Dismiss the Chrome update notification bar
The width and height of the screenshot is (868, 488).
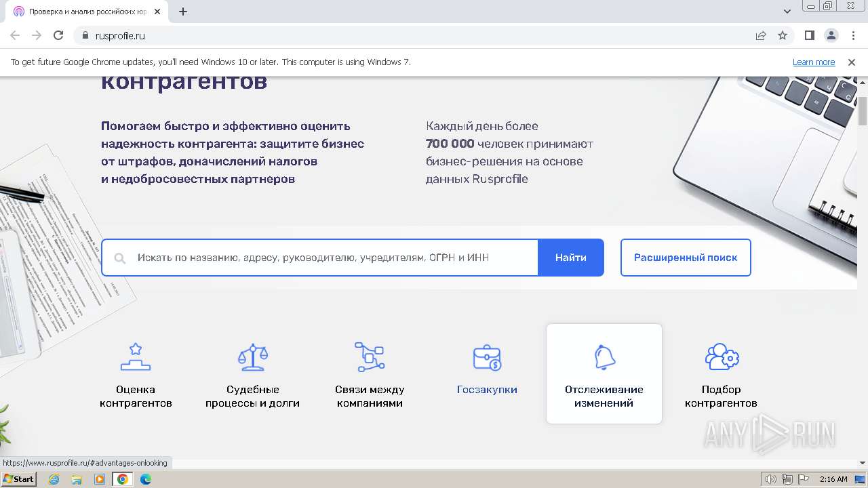(x=852, y=62)
